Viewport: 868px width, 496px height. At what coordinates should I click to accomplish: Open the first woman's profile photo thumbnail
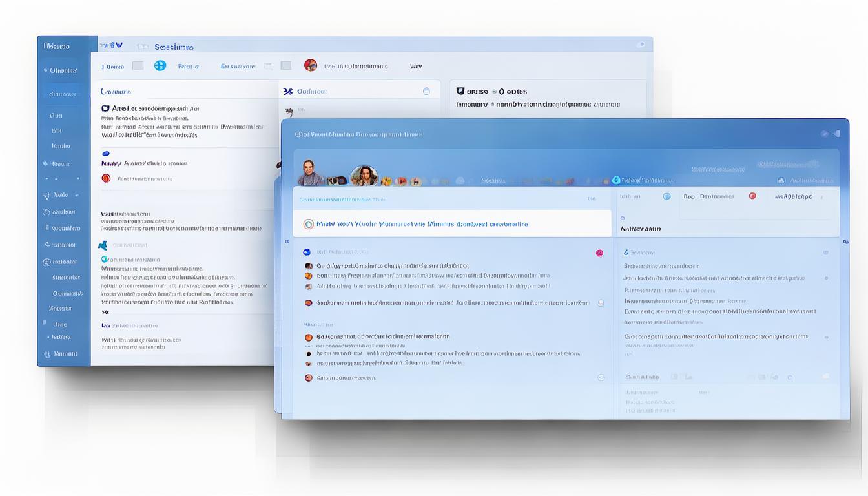coord(309,173)
